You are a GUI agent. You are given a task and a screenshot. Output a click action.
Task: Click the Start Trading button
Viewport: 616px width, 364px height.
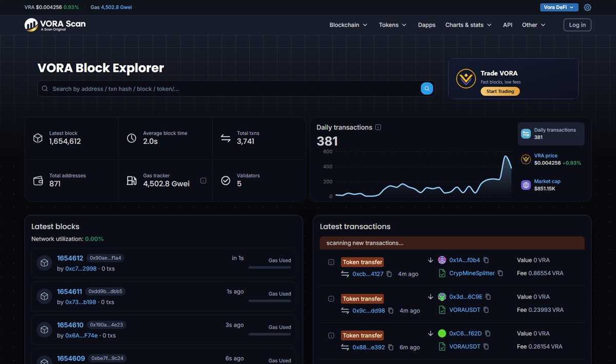click(x=500, y=91)
